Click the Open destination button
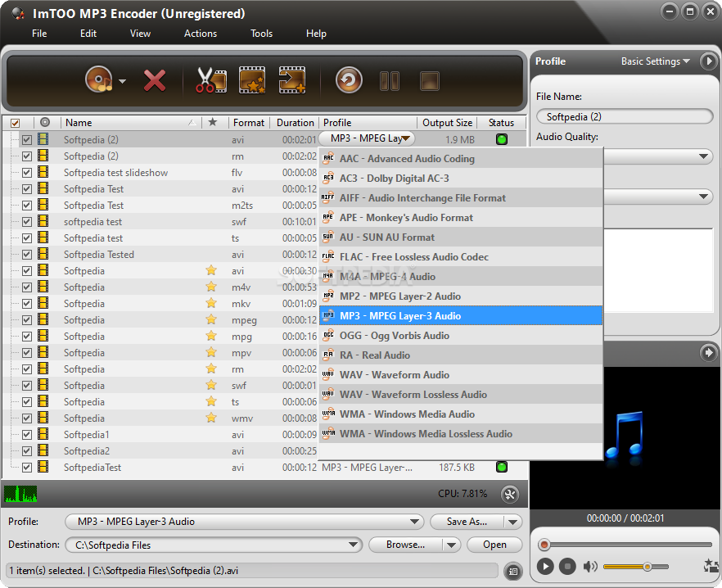The height and width of the screenshot is (588, 722). [x=494, y=545]
